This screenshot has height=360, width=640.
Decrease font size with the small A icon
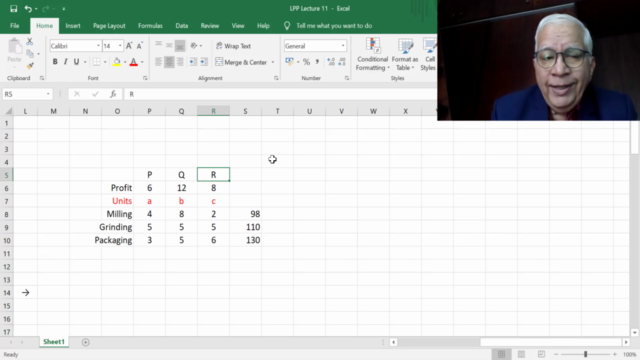139,46
